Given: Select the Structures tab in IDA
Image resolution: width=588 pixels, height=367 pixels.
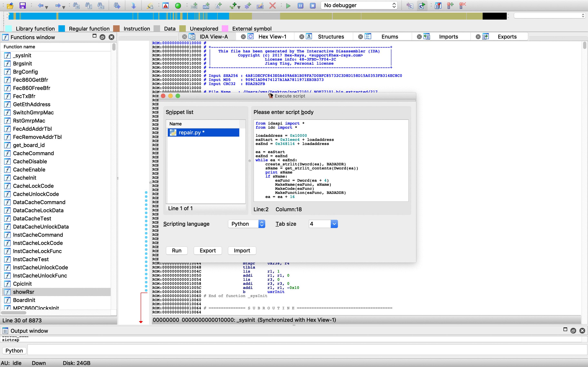Looking at the screenshot, I should click(331, 36).
